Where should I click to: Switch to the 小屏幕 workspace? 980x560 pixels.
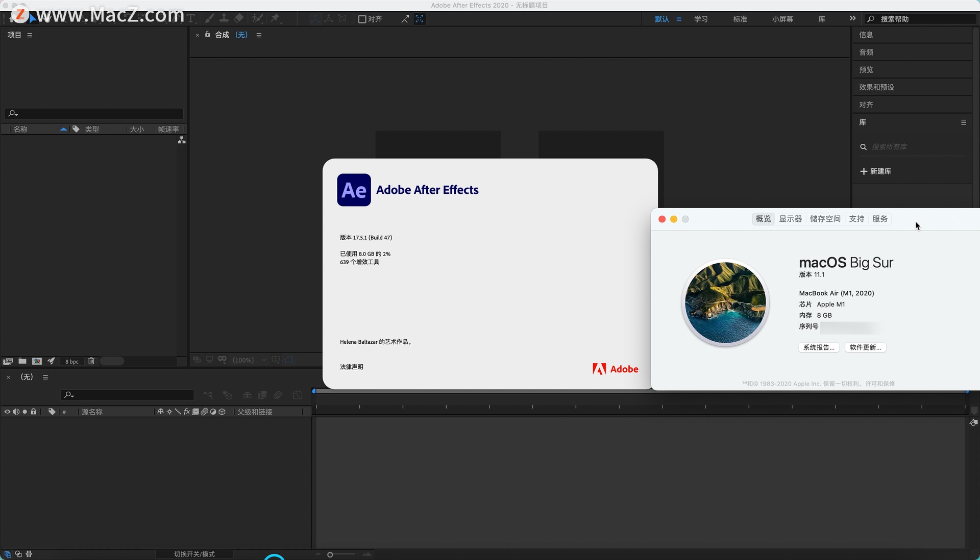(782, 19)
